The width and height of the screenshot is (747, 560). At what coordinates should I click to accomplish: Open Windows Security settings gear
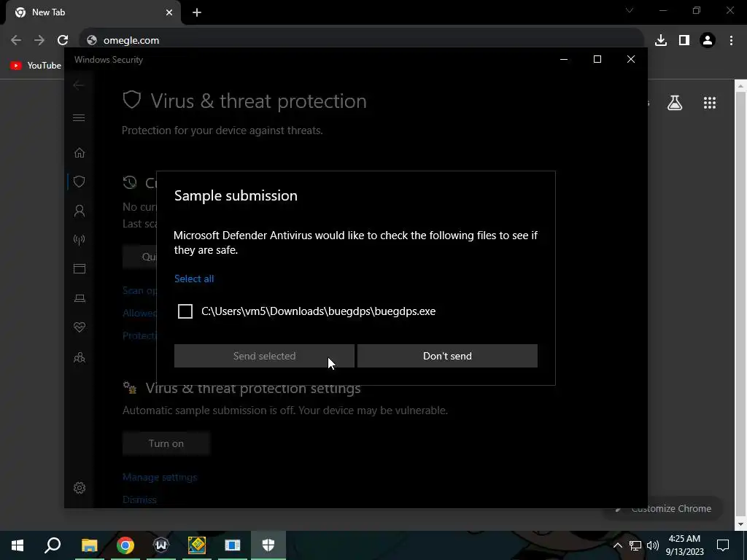click(80, 488)
